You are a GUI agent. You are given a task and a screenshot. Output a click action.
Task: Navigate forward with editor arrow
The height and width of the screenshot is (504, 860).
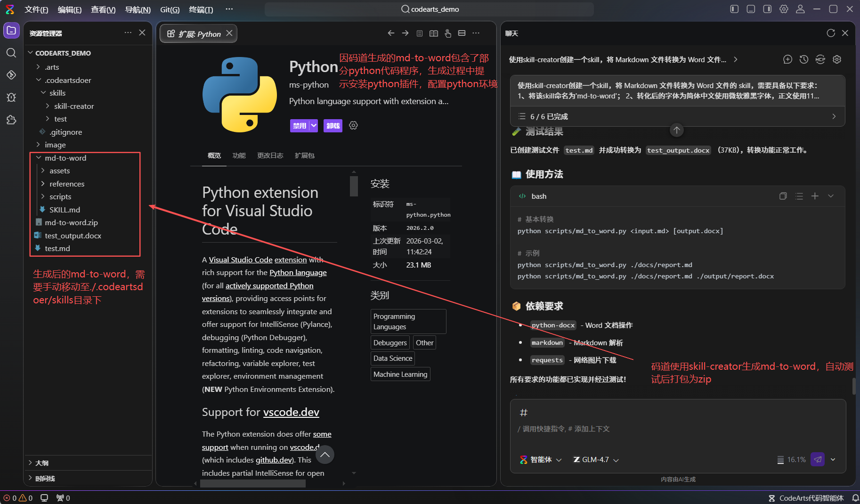pos(405,33)
